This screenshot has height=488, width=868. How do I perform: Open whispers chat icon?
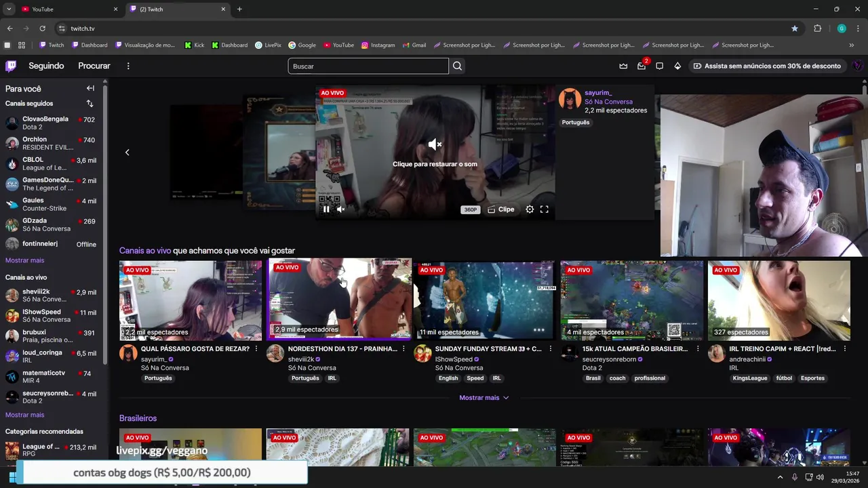click(x=659, y=66)
